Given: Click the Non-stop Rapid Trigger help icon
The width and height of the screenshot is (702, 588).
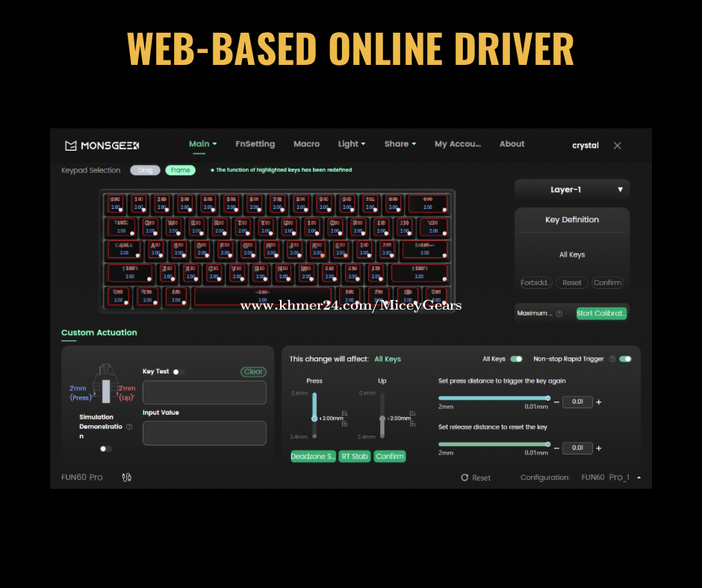Looking at the screenshot, I should pyautogui.click(x=612, y=359).
